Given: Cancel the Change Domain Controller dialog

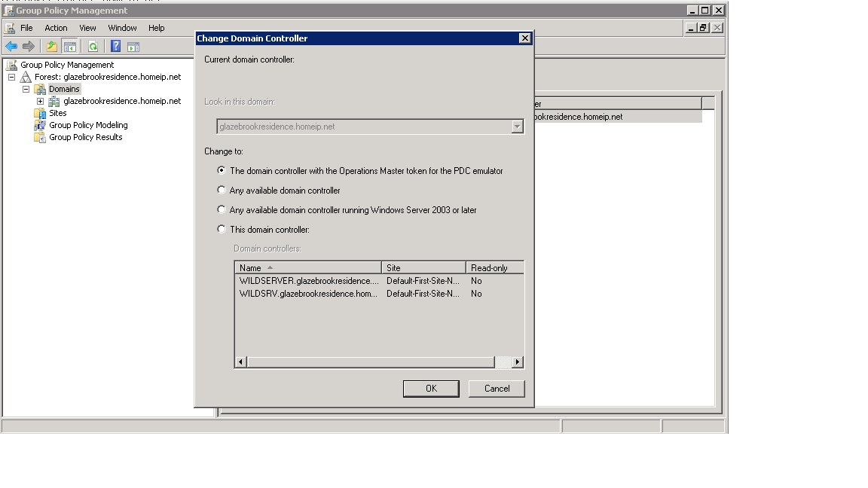Looking at the screenshot, I should coord(497,388).
